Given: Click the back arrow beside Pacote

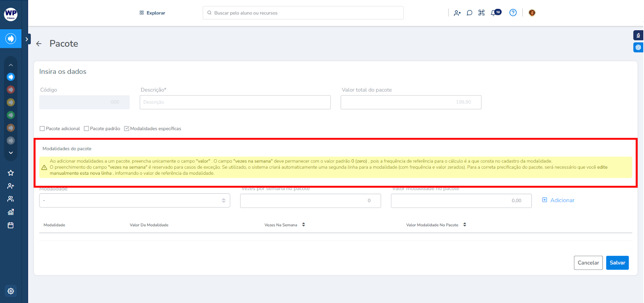Looking at the screenshot, I should 39,44.
